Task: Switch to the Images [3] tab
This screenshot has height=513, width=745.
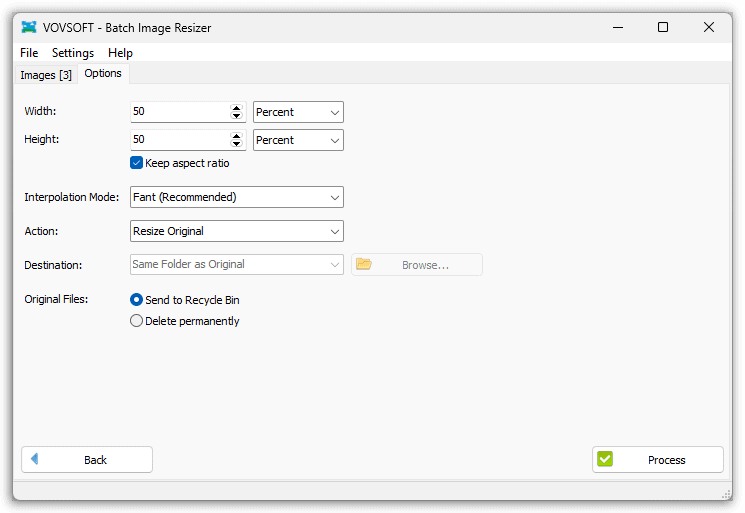Action: [x=46, y=75]
